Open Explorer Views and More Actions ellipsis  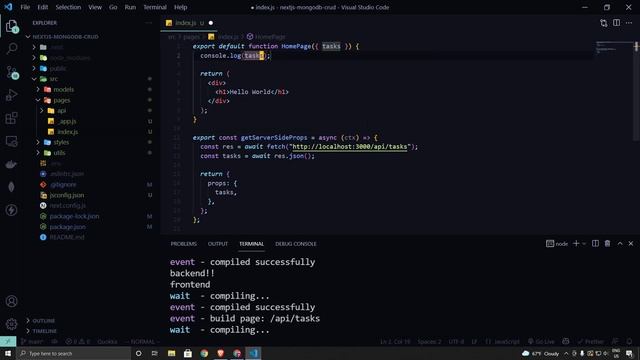[x=149, y=23]
